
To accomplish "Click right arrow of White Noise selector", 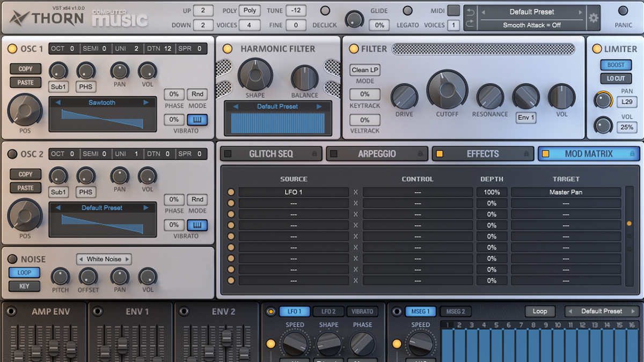I will coord(127,259).
